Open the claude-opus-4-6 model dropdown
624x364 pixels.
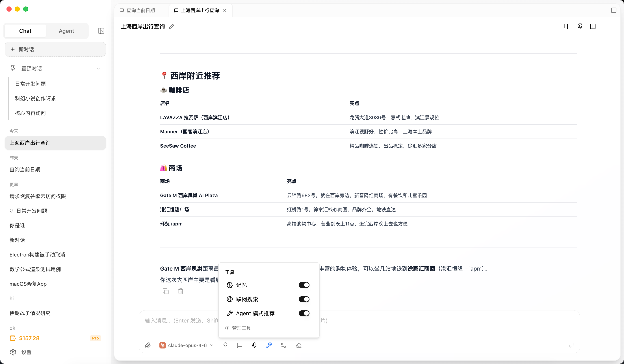coord(187,345)
